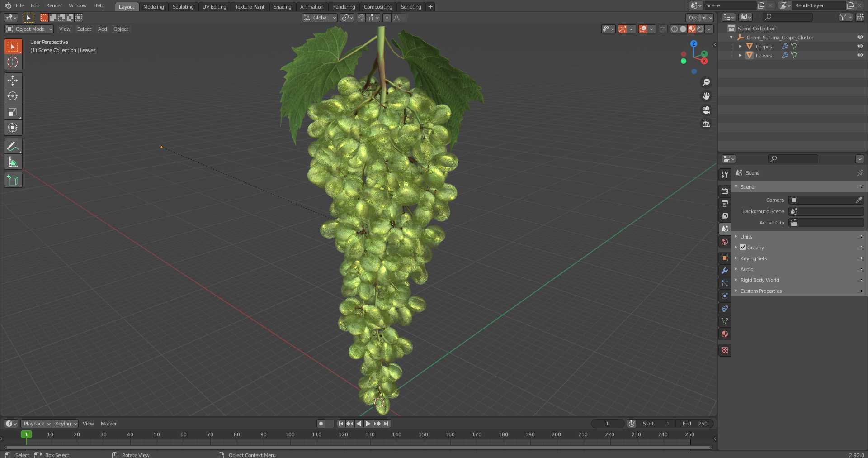Open the File menu
Viewport: 868px width, 458px height.
[x=20, y=5]
